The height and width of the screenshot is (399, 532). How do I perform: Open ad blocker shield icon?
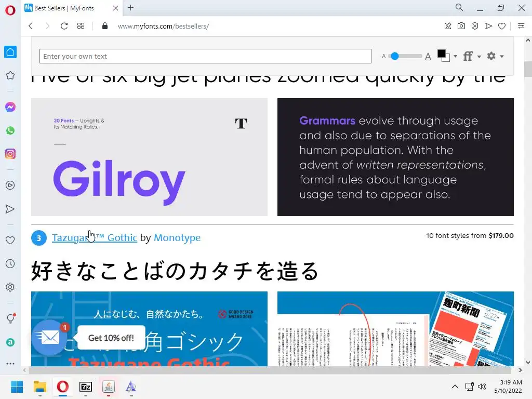click(x=475, y=26)
